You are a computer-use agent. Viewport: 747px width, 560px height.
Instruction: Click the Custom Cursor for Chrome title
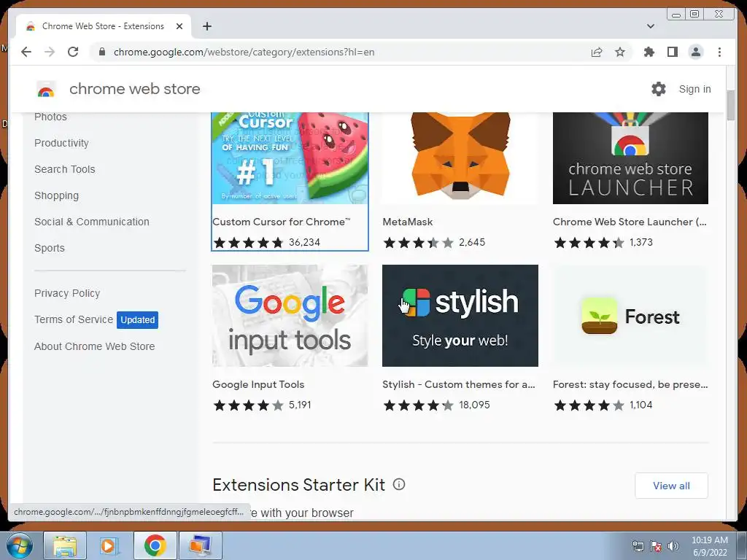pyautogui.click(x=281, y=222)
